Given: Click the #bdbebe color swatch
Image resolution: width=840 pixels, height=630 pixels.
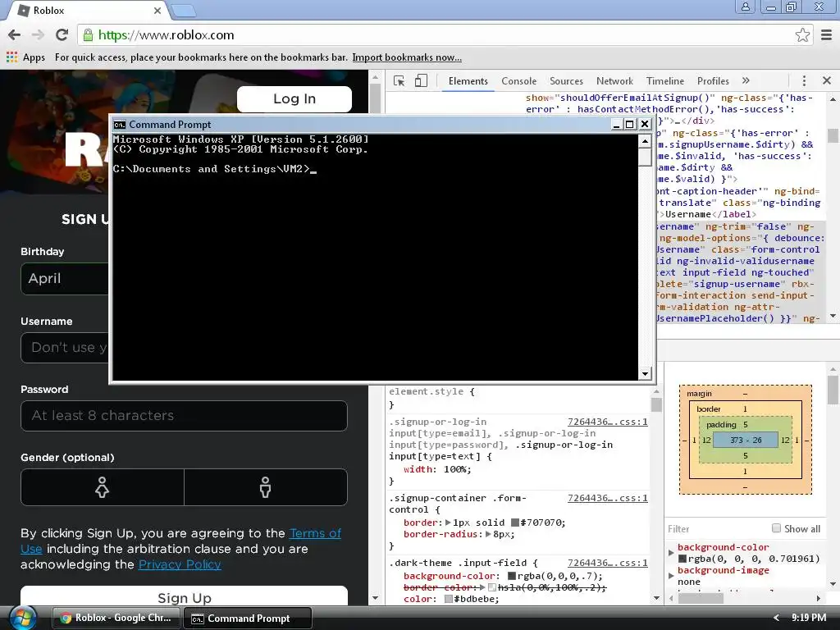Looking at the screenshot, I should point(449,599).
